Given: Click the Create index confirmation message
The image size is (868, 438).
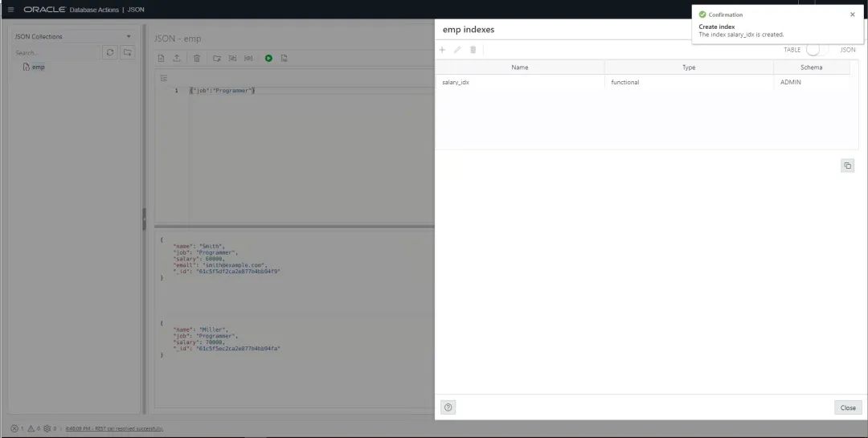Looking at the screenshot, I should tap(741, 31).
